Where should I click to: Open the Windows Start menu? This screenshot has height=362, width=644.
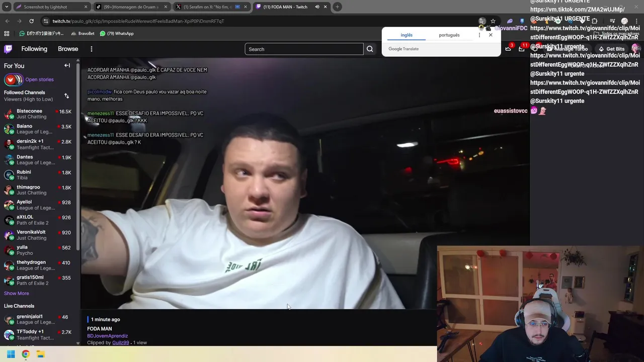point(11,354)
